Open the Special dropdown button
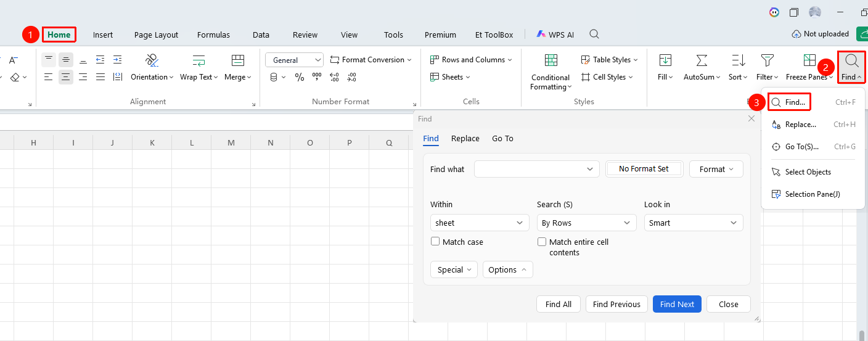 (454, 269)
